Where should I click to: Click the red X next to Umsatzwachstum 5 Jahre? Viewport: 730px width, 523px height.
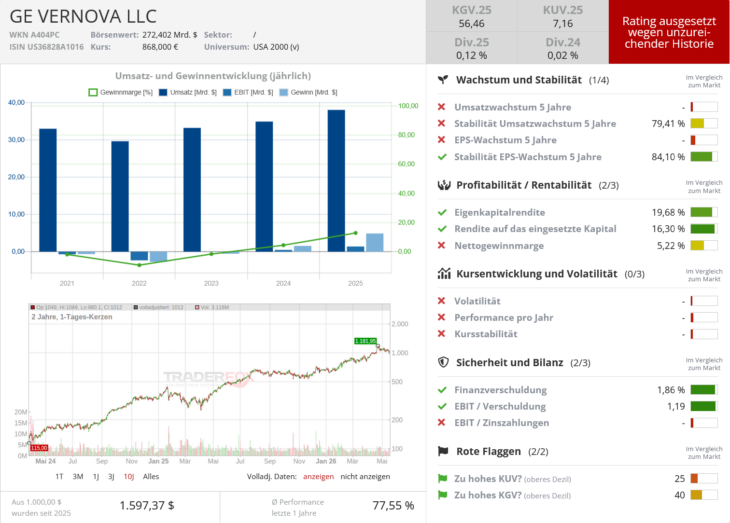[441, 107]
